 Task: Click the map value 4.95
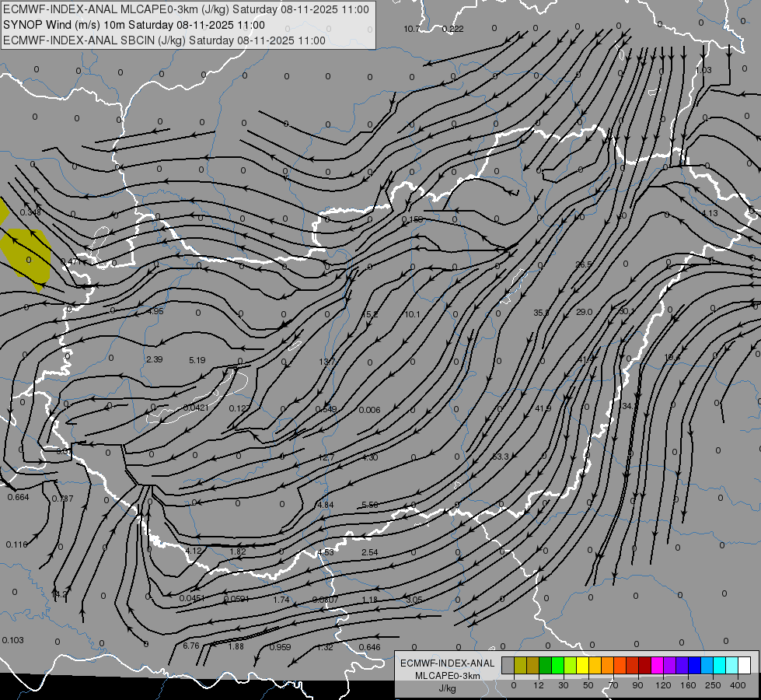pyautogui.click(x=155, y=311)
